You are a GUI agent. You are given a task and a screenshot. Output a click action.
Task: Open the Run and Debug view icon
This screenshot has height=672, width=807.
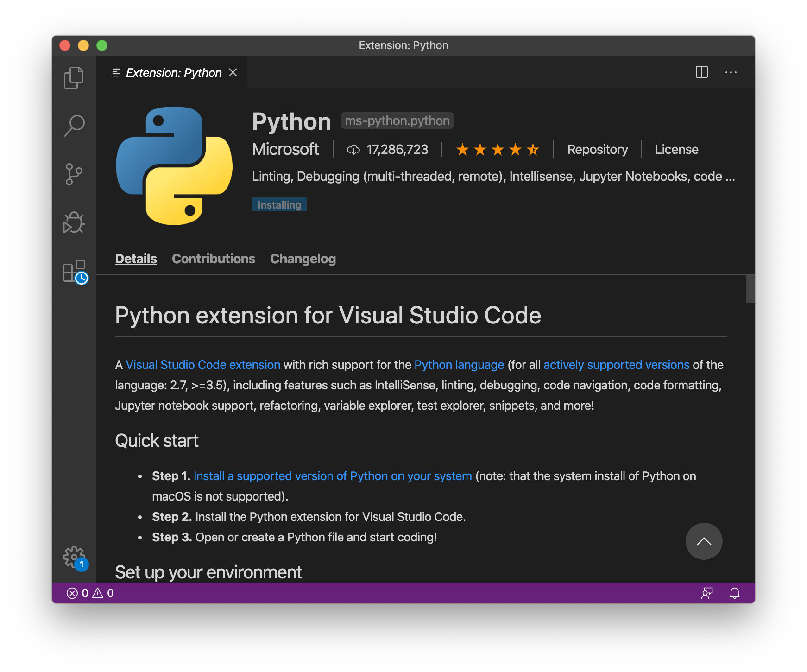(x=74, y=223)
